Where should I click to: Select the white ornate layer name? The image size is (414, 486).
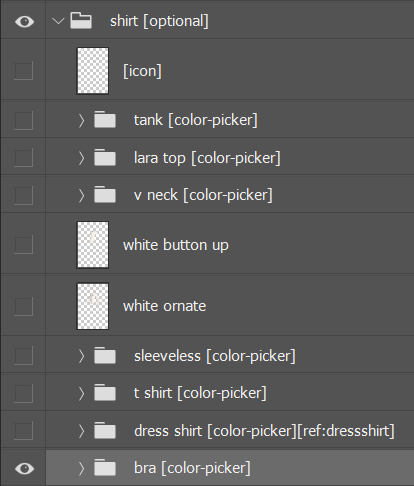pos(164,306)
